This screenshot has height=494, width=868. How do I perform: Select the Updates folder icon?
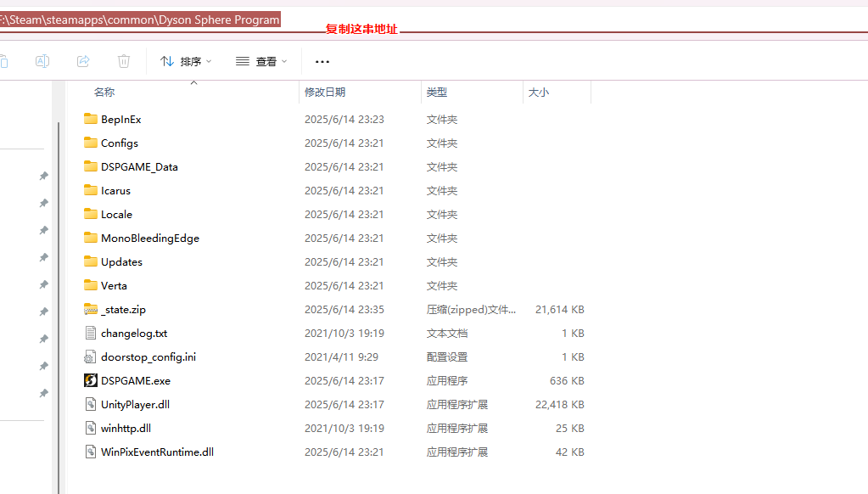click(x=91, y=261)
